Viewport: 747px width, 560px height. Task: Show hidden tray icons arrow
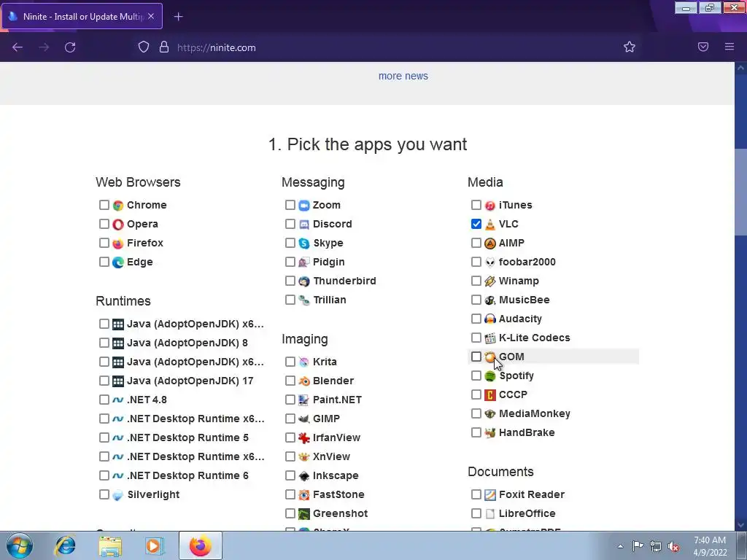tap(620, 546)
